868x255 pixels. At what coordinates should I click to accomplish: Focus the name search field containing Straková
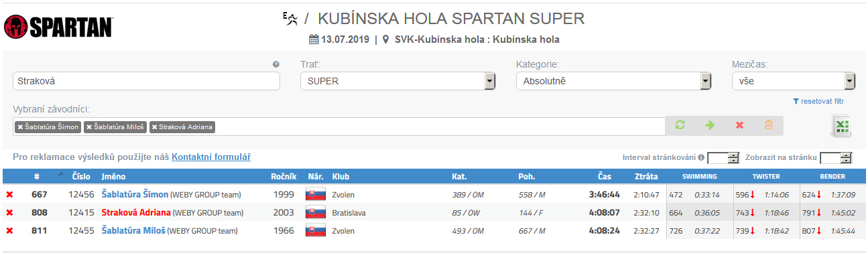click(x=146, y=81)
